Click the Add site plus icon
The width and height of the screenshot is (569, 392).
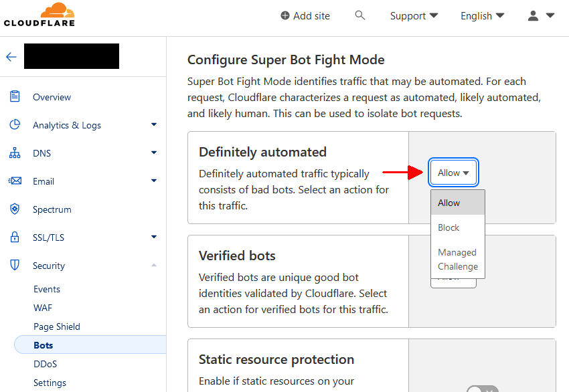(285, 15)
